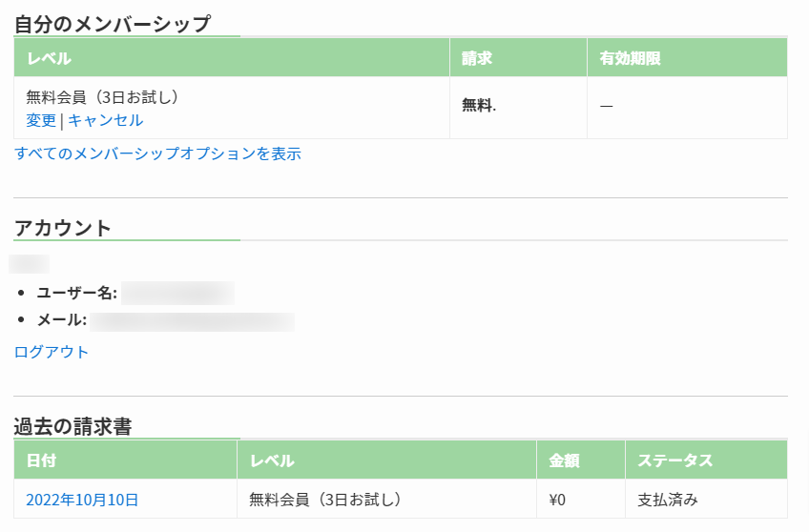Click the 金額 column header
809x532 pixels.
coord(564,460)
